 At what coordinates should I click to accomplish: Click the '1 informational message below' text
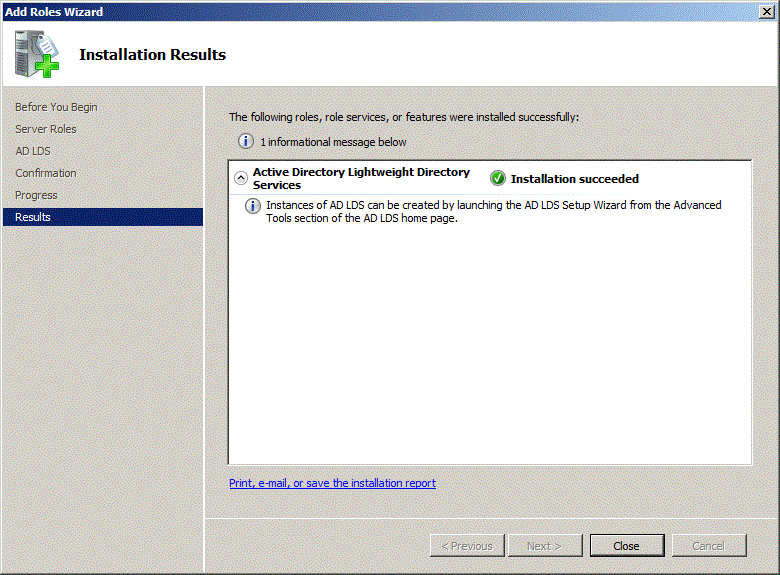pos(333,142)
